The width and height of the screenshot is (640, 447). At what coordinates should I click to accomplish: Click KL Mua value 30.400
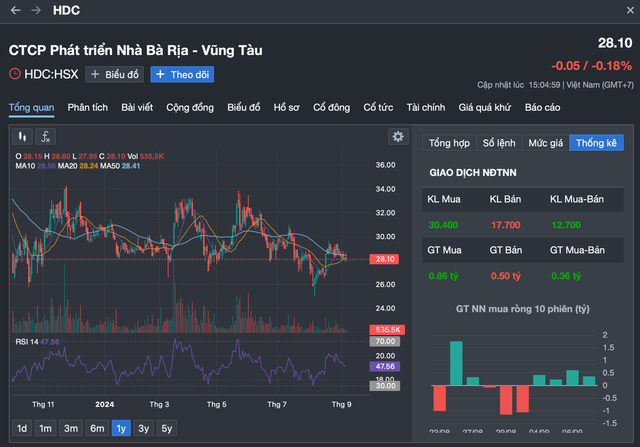(x=443, y=225)
